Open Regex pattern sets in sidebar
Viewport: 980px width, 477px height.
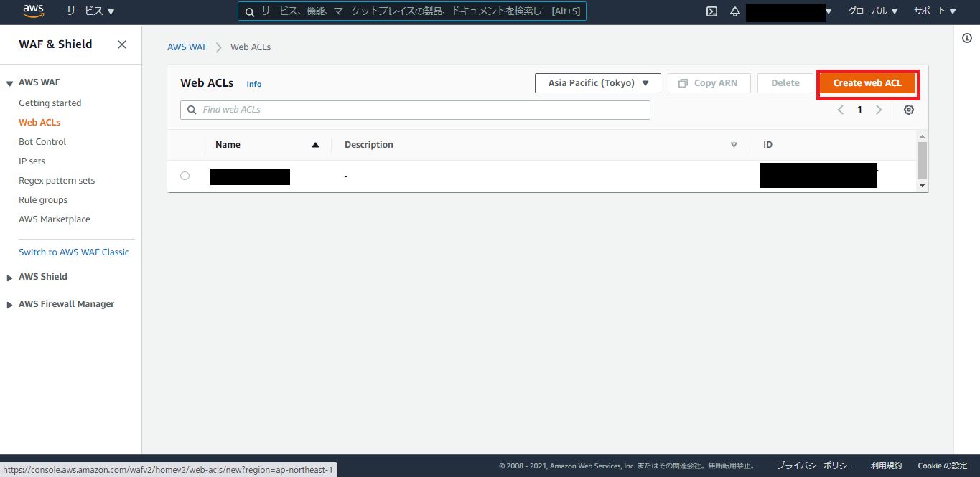click(x=57, y=181)
